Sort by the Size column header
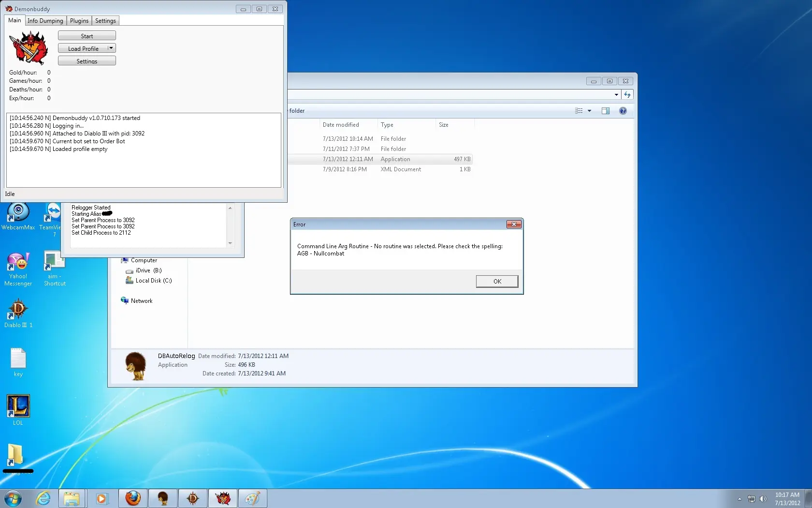This screenshot has width=812, height=508. [x=454, y=125]
